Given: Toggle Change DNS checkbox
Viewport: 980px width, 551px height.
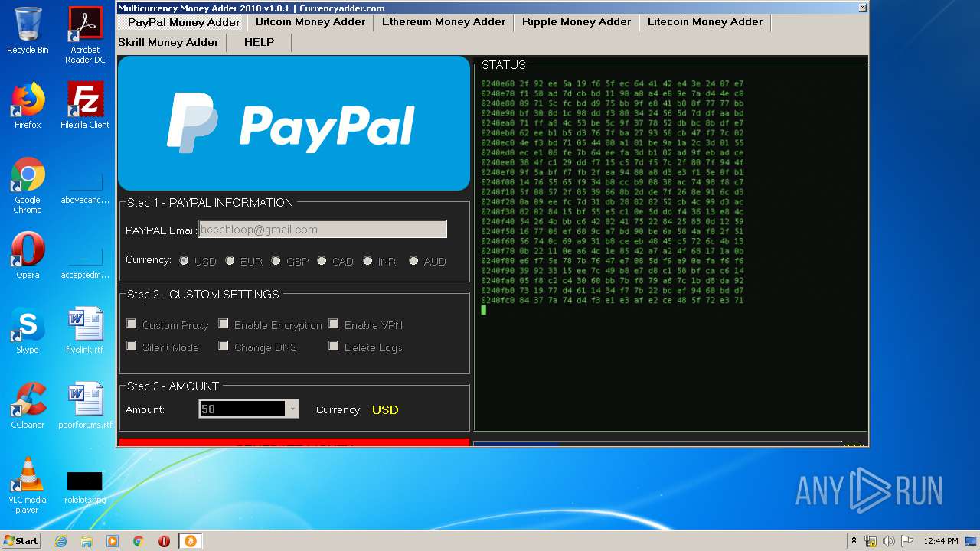Looking at the screenshot, I should tap(224, 347).
